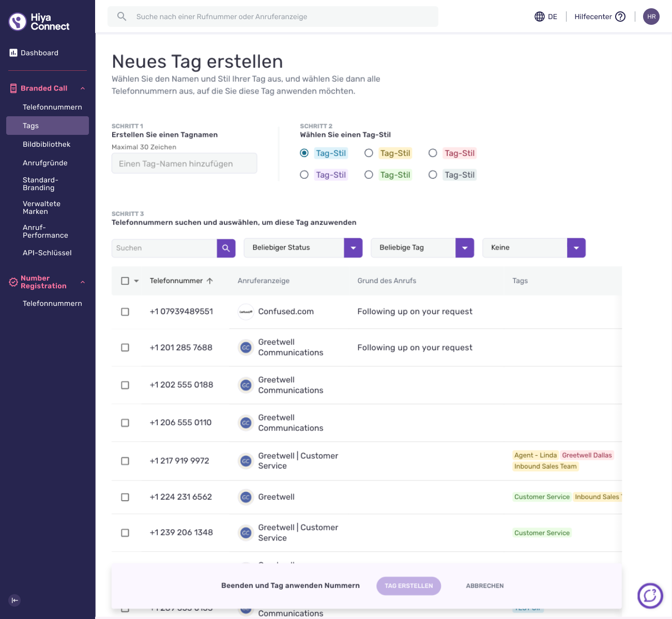Collapse the sidebar using arrow icon
Viewport: 672px width, 619px height.
click(x=15, y=600)
